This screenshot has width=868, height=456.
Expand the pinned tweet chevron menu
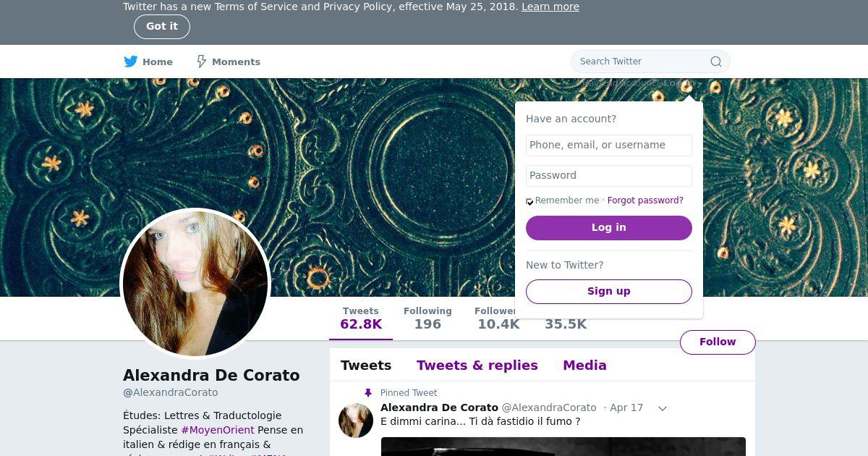[662, 408]
